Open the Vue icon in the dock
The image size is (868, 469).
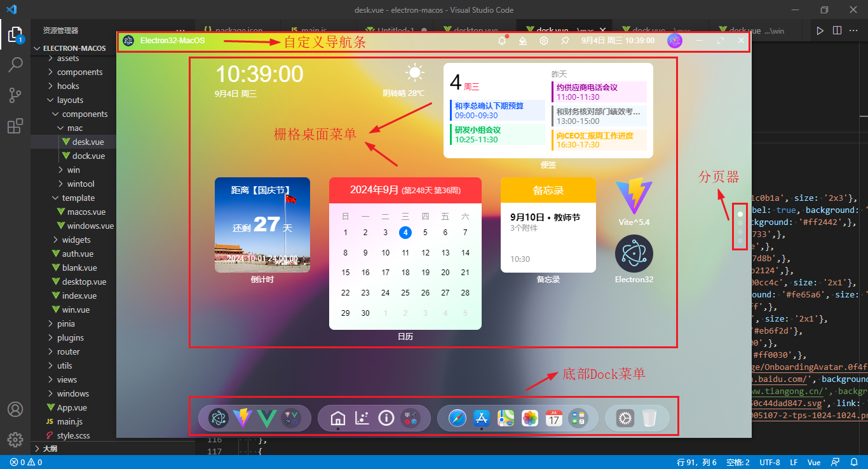coord(266,418)
